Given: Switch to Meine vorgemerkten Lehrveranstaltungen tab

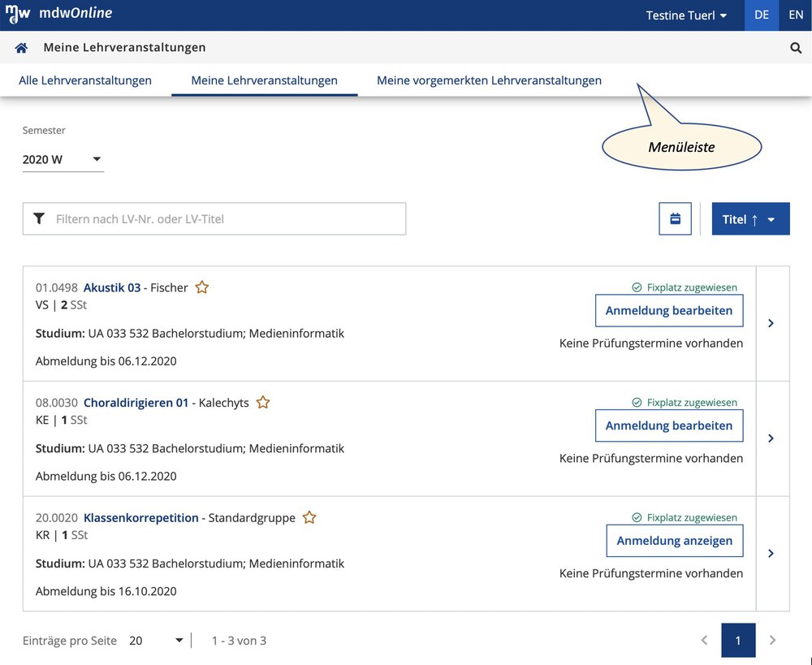Looking at the screenshot, I should [x=489, y=80].
